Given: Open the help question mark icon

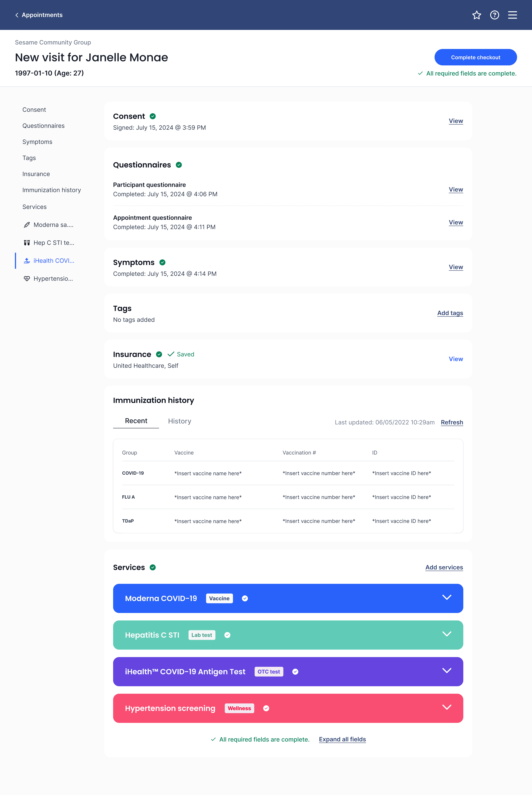Looking at the screenshot, I should pyautogui.click(x=494, y=15).
